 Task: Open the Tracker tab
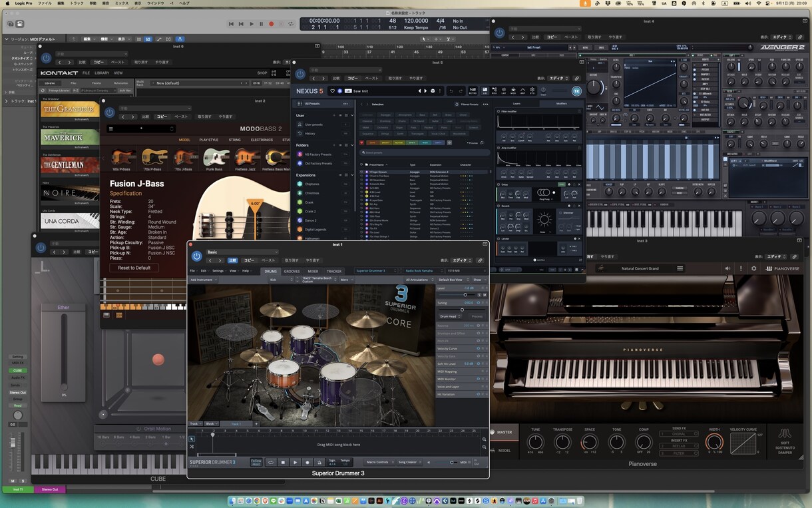pos(334,272)
